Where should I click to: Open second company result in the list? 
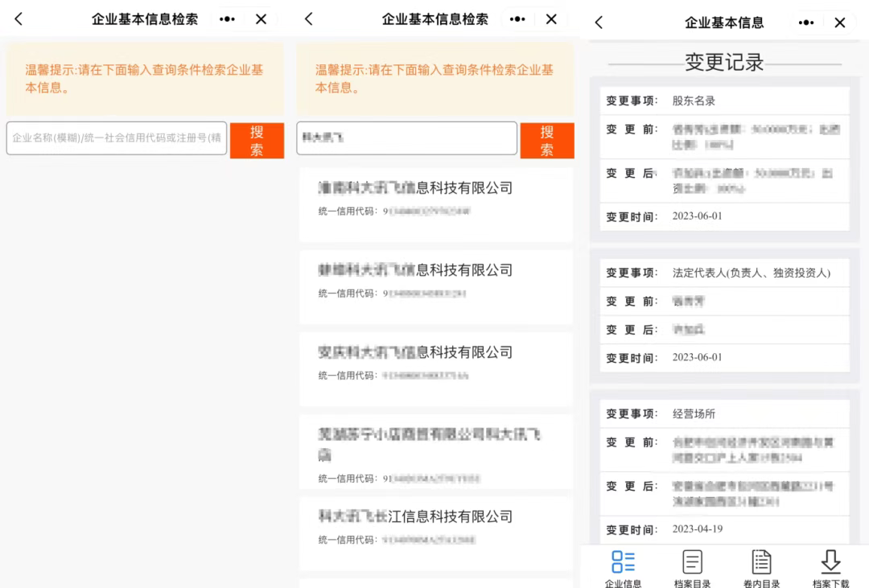436,286
